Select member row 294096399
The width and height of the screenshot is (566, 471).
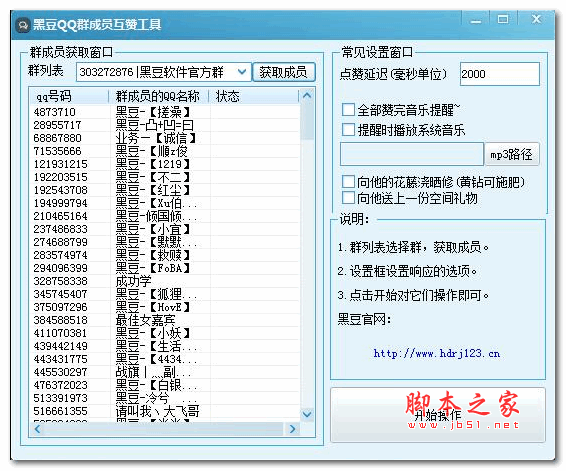pos(165,268)
